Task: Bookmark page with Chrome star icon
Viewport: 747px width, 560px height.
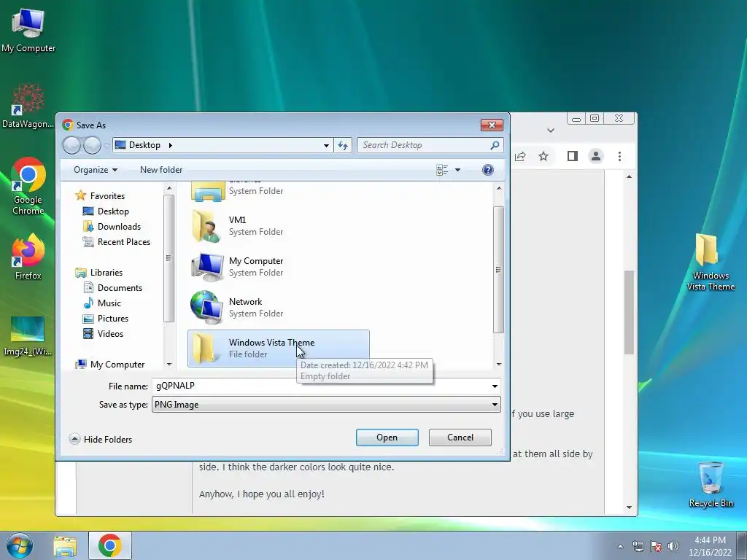Action: [x=543, y=156]
